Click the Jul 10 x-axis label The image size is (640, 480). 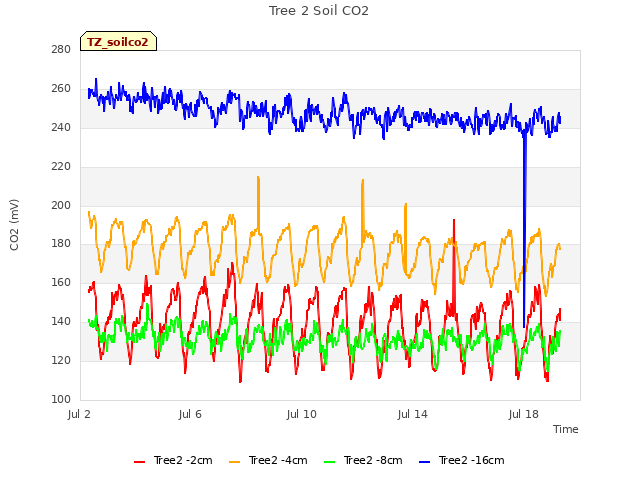click(x=302, y=414)
